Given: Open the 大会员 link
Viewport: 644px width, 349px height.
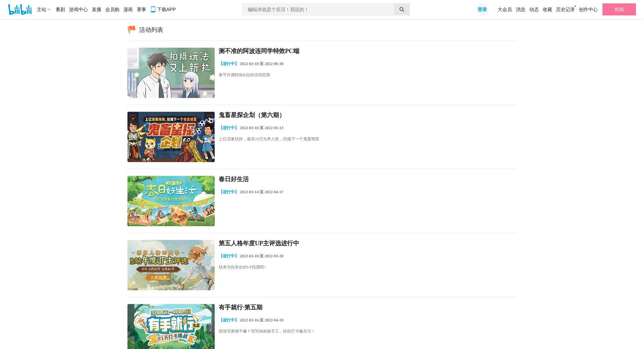Looking at the screenshot, I should pos(504,9).
